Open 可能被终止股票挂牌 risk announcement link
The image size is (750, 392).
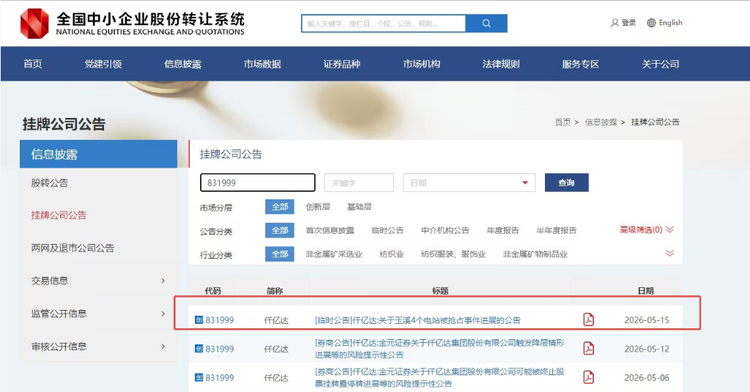pyautogui.click(x=440, y=377)
